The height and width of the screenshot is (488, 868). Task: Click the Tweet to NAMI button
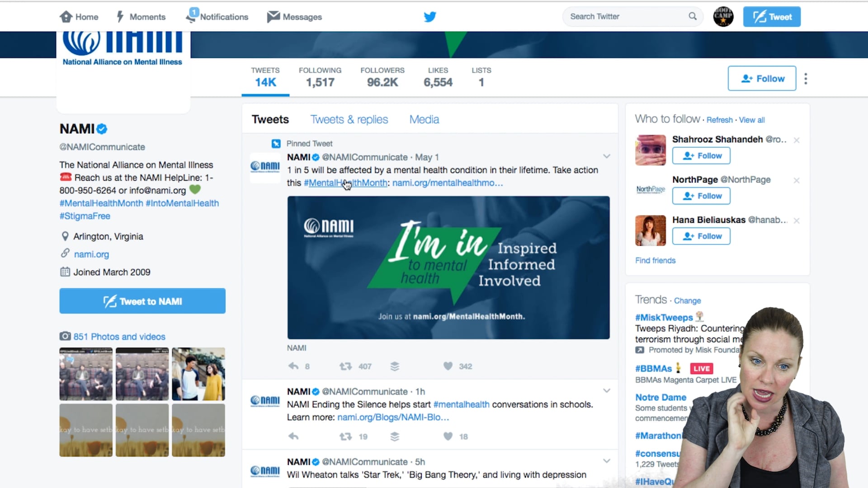[x=142, y=301]
